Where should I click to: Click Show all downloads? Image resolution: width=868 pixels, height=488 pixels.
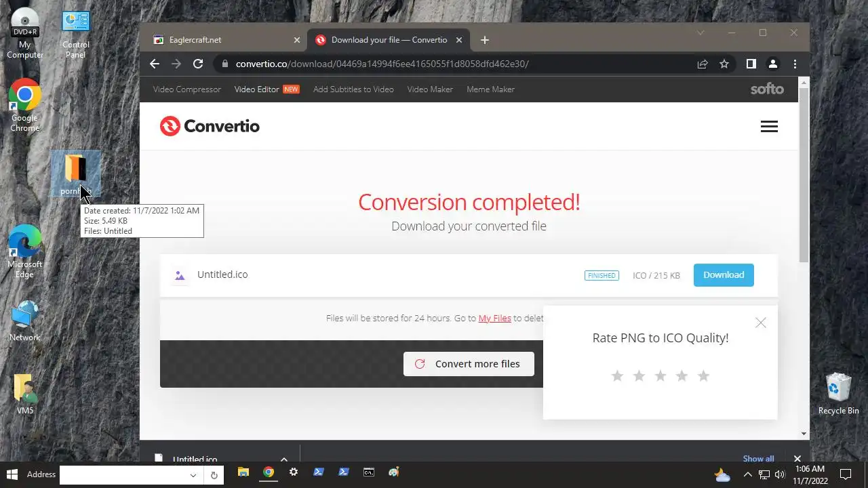[x=758, y=459]
